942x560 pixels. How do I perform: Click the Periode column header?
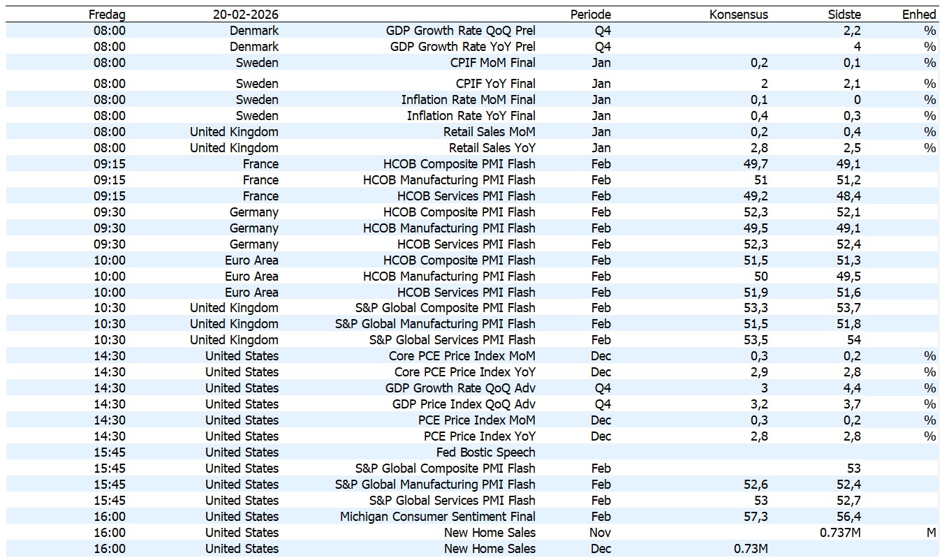click(590, 15)
